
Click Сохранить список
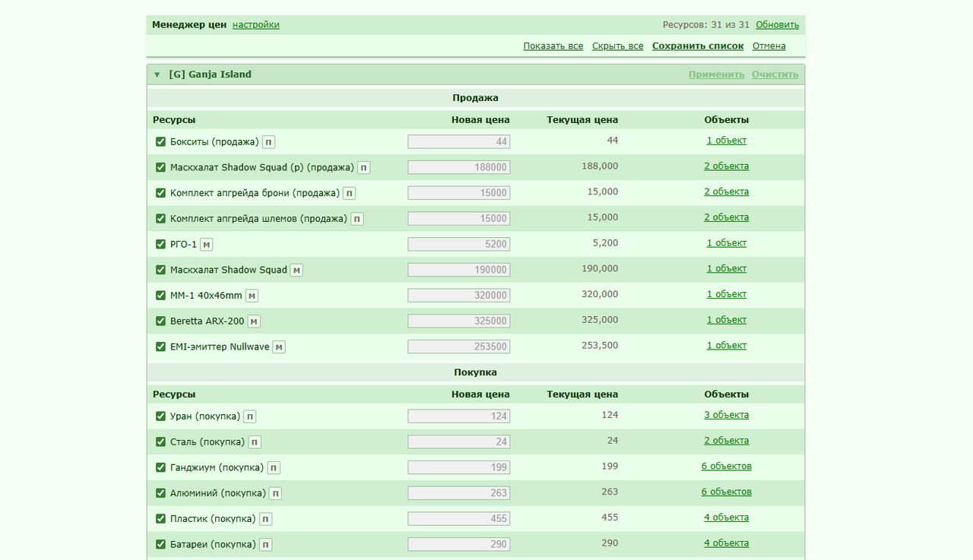tap(698, 46)
